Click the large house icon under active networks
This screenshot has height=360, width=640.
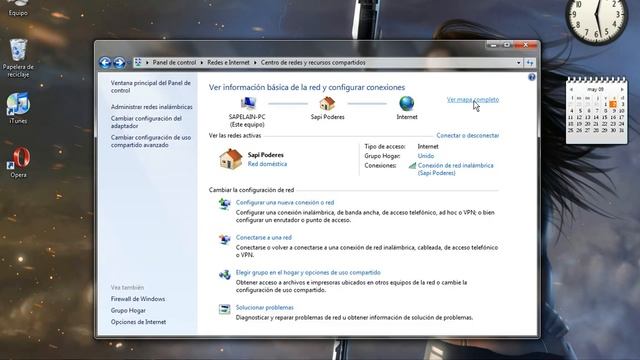[231, 159]
